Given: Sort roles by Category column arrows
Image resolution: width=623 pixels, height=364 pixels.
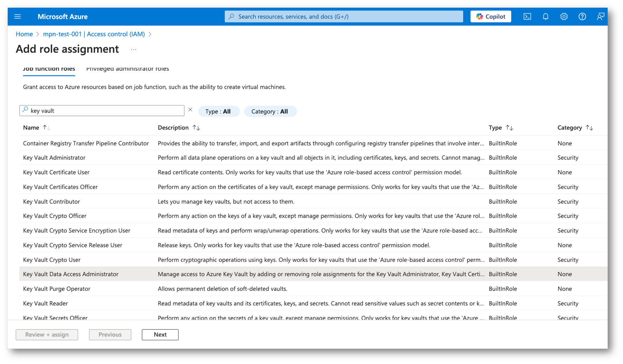Looking at the screenshot, I should pos(589,128).
